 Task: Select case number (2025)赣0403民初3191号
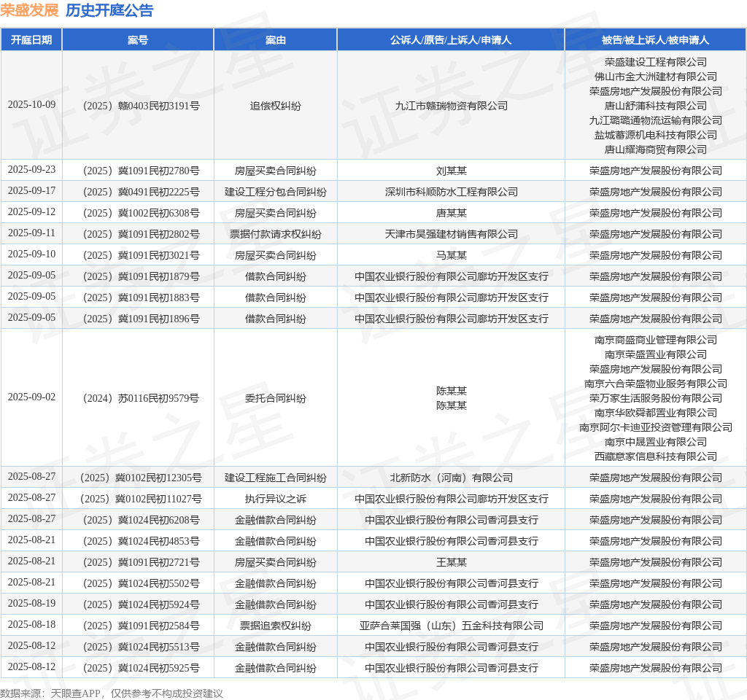click(140, 106)
